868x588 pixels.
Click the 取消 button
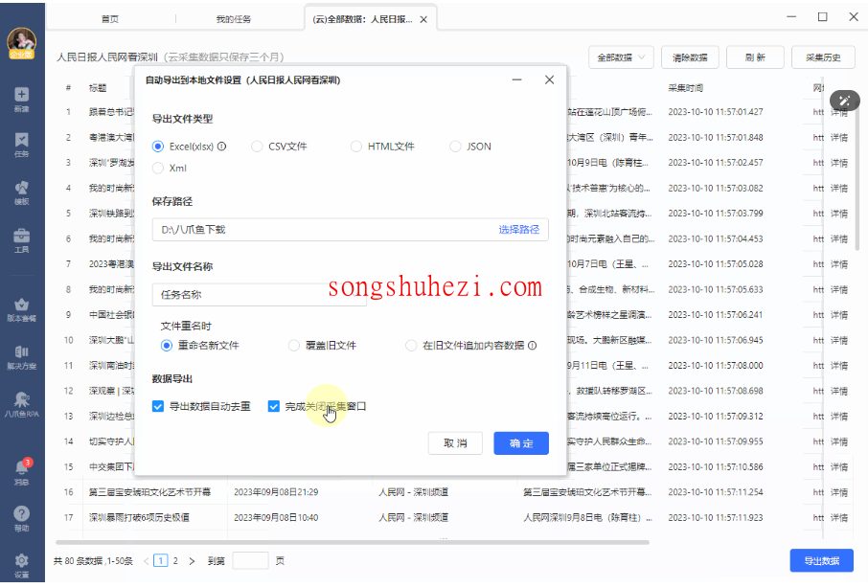click(455, 443)
